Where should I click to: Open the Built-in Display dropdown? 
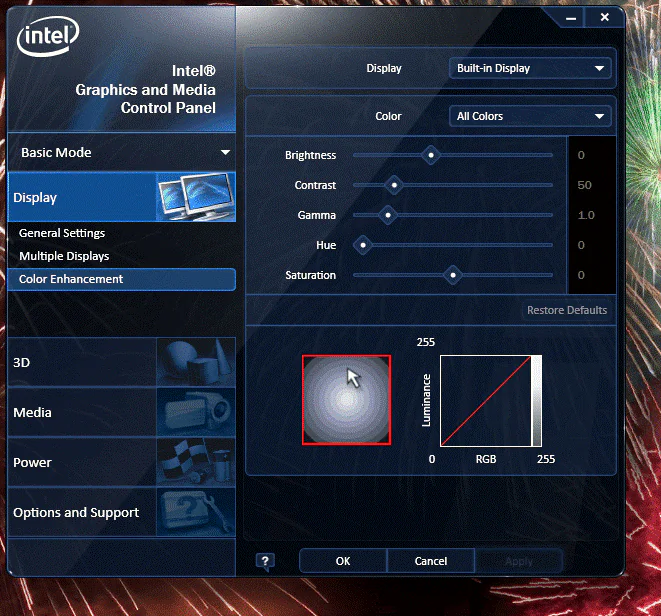[530, 68]
